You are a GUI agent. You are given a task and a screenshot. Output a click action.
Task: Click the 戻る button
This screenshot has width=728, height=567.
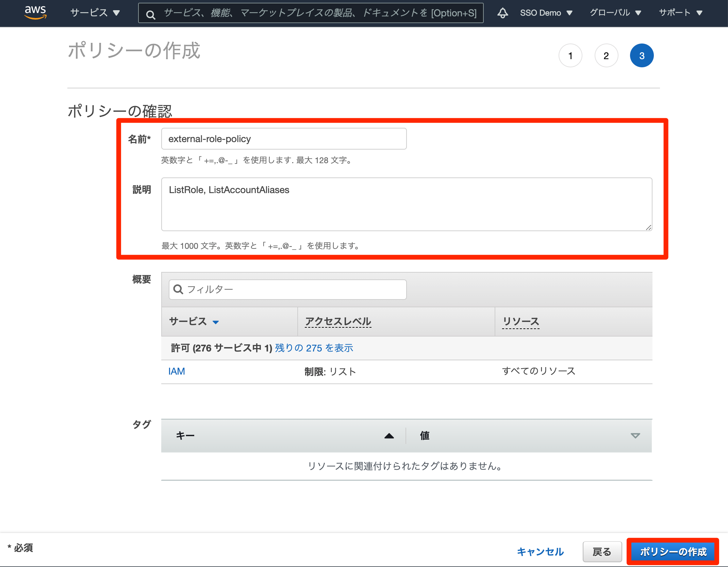click(602, 551)
